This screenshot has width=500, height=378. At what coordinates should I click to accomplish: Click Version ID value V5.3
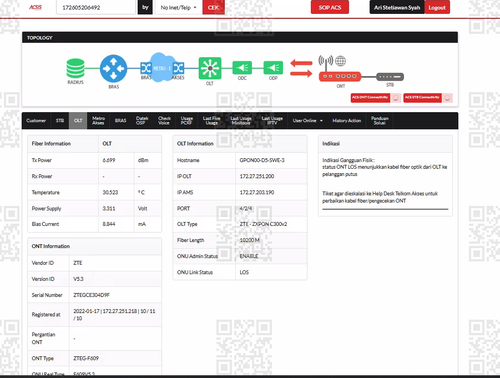coord(78,279)
